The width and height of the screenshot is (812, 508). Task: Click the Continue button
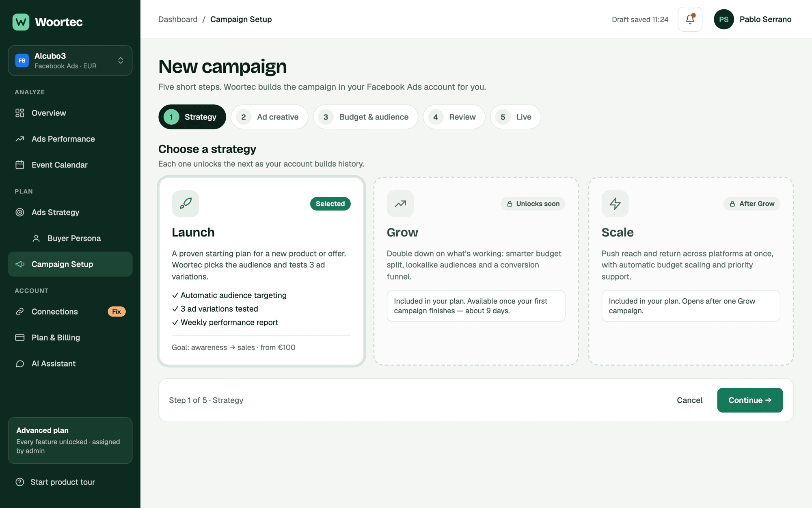tap(750, 400)
